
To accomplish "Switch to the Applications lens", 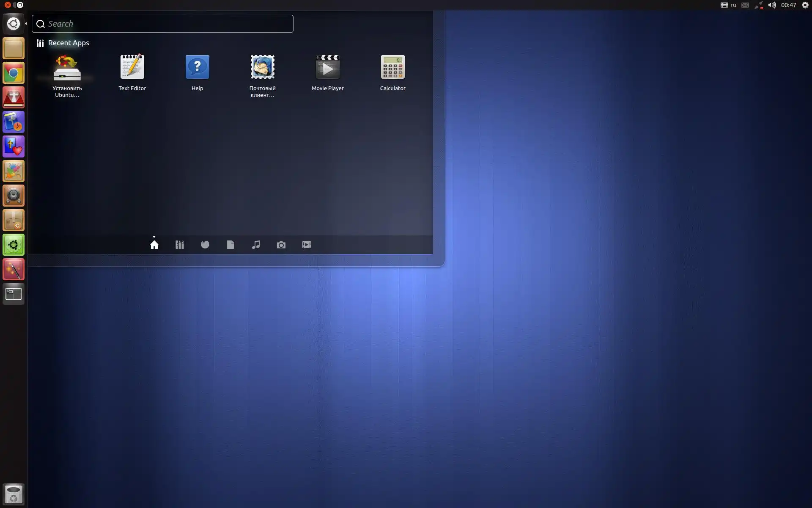I will coord(180,245).
